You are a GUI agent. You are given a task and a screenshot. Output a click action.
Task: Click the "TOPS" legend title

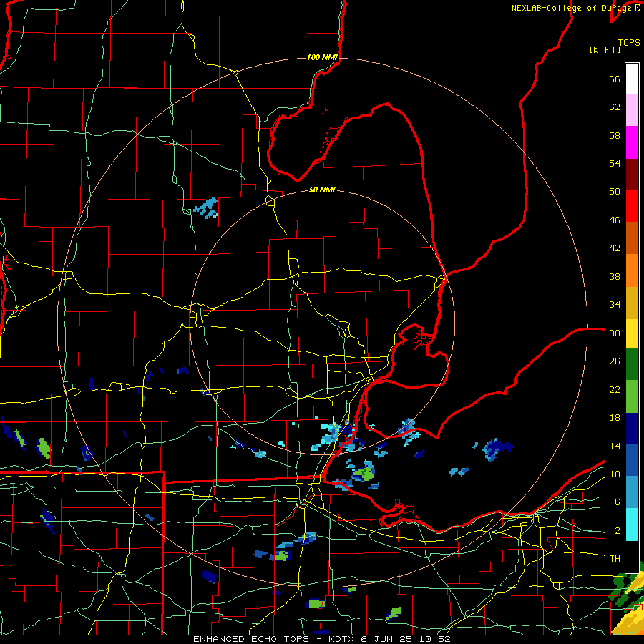click(x=629, y=43)
